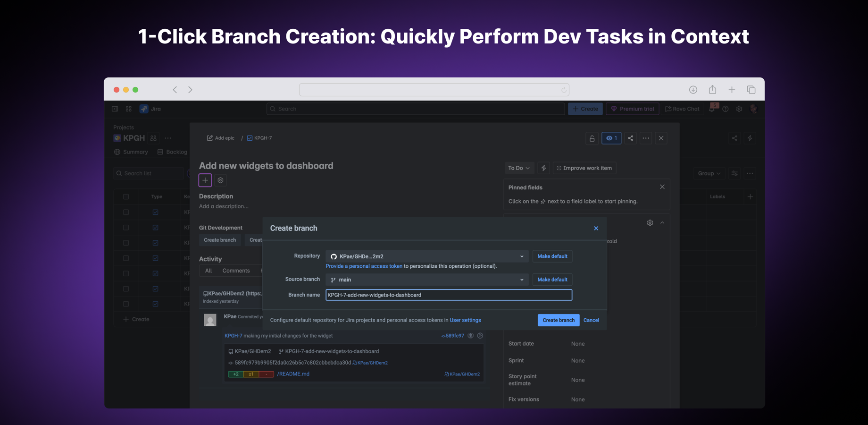Viewport: 868px width, 425px height.
Task: Open the Repository dropdown
Action: point(426,256)
